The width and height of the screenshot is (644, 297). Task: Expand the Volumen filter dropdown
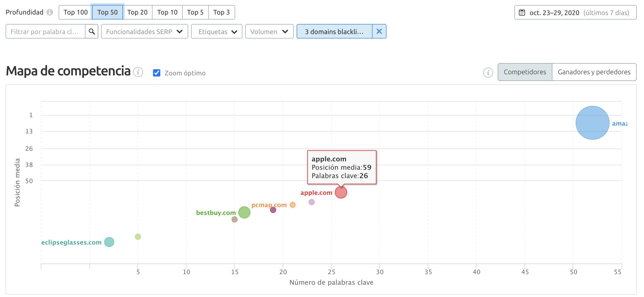point(269,32)
